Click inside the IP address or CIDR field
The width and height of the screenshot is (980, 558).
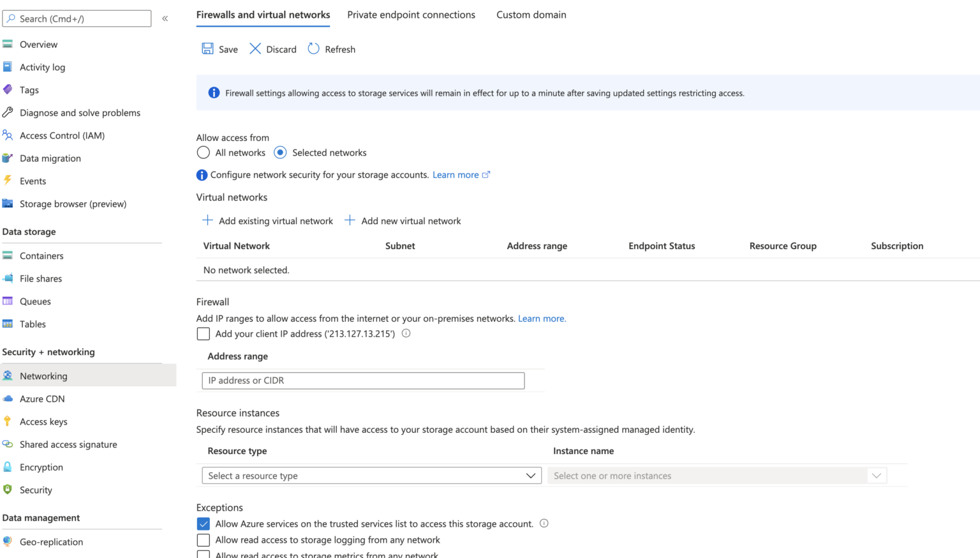point(362,380)
